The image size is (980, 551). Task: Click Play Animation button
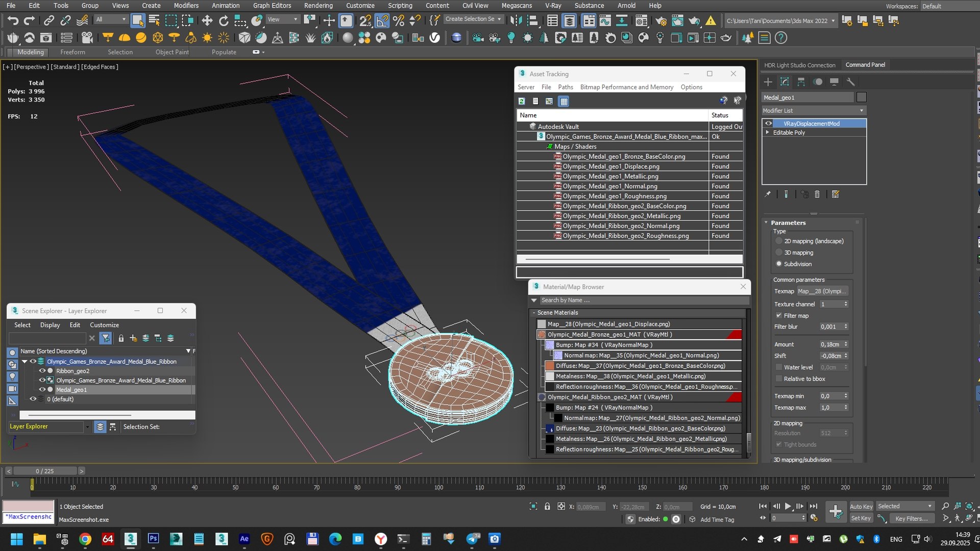788,506
